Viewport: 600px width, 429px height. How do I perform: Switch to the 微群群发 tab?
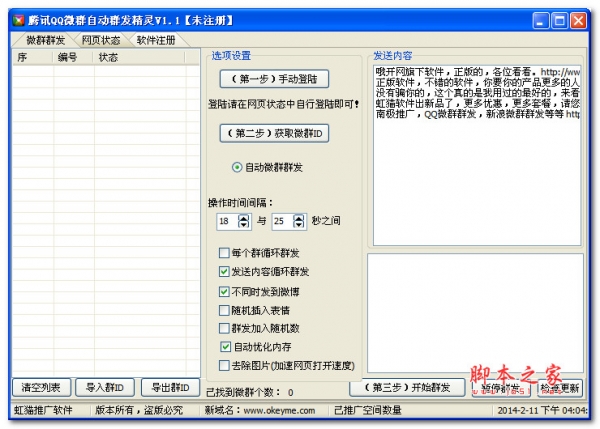[x=45, y=40]
